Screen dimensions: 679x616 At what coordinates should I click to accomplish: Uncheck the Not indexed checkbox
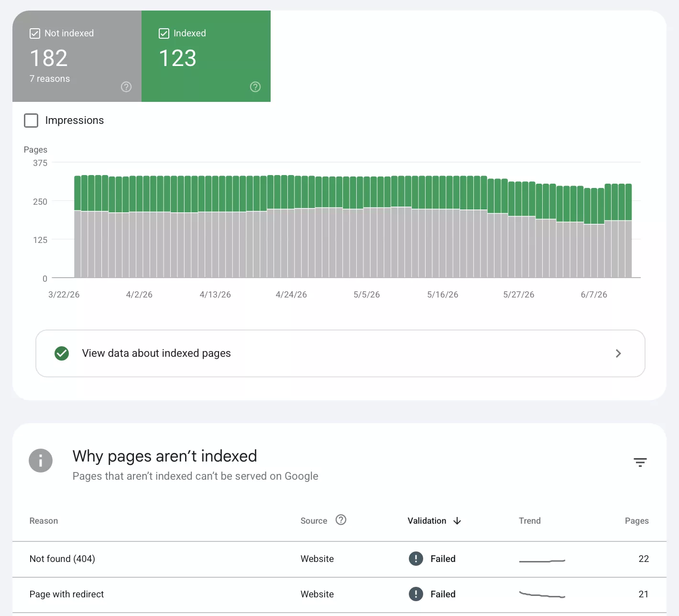(x=35, y=33)
